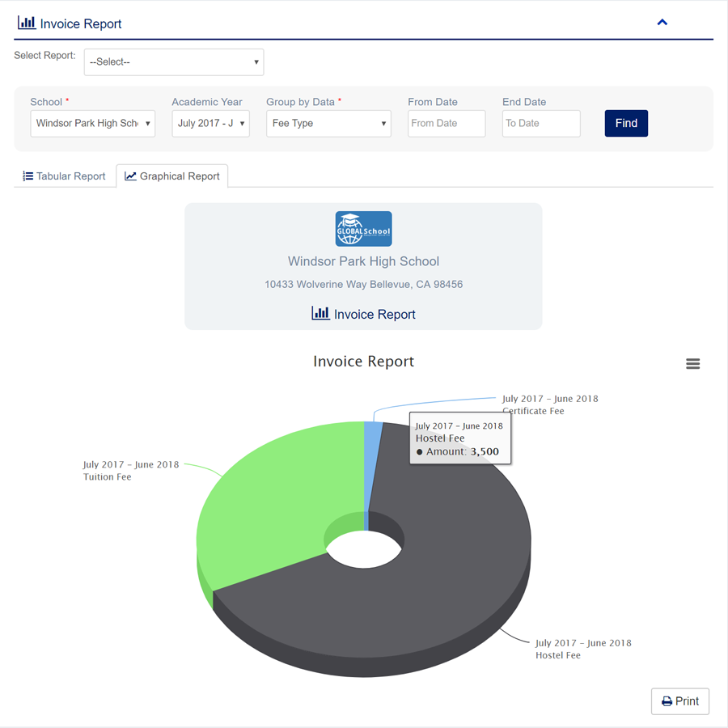The image size is (728, 728).
Task: Select the Graphical Report tab
Action: (171, 176)
